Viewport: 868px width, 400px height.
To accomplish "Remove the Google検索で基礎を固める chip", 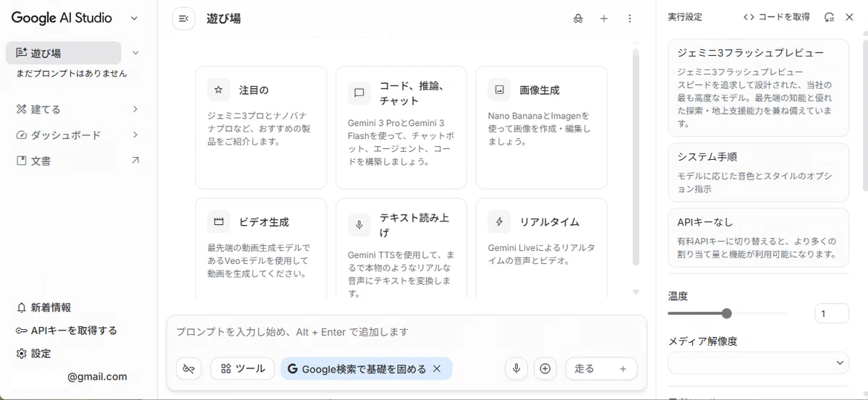I will point(437,369).
